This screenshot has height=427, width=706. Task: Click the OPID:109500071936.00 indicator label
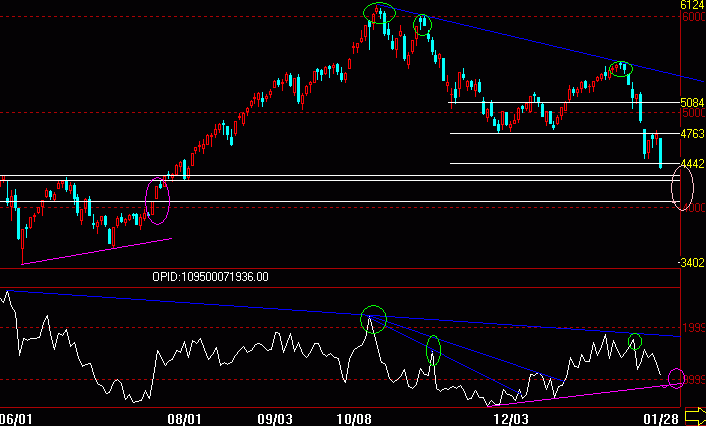[210, 276]
